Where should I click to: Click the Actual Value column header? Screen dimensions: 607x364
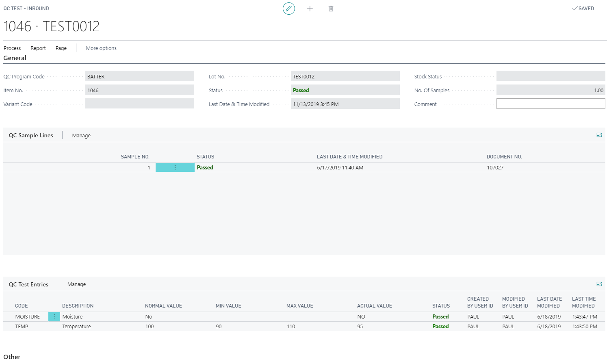(374, 306)
